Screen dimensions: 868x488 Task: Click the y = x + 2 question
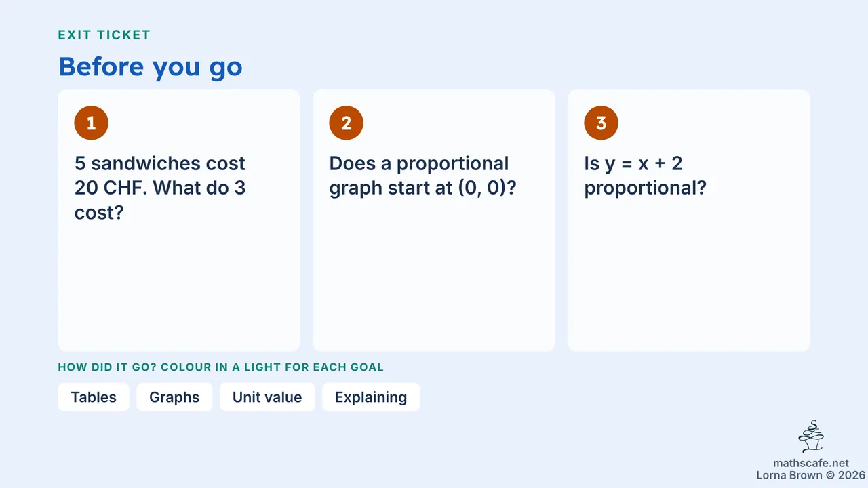[x=645, y=176]
